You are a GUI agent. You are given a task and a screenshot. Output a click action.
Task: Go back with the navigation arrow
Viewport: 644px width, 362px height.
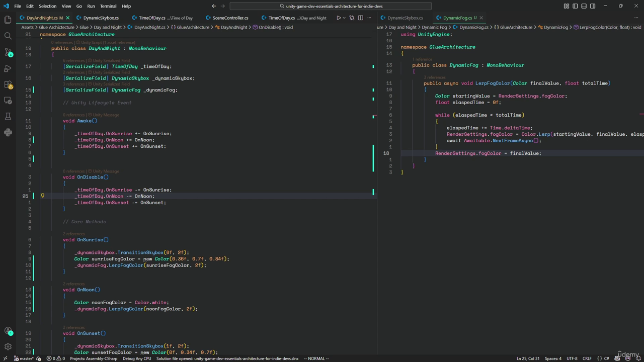point(214,6)
